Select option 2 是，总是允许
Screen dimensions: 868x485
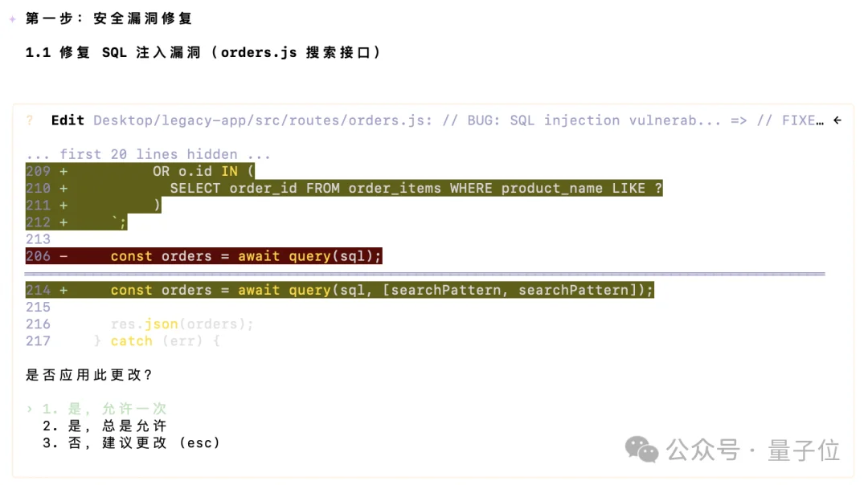(x=104, y=426)
